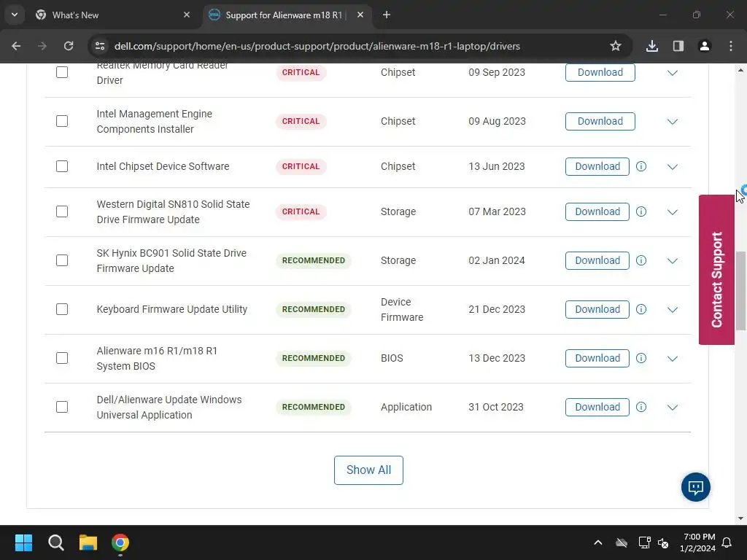The height and width of the screenshot is (560, 747).
Task: Click Chrome icon in taskbar
Action: [x=120, y=542]
